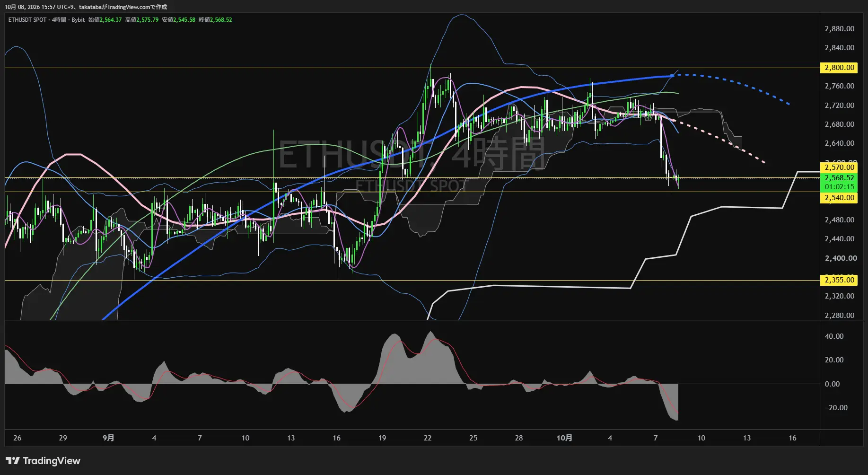The width and height of the screenshot is (868, 475).
Task: Select the 2,570.00 yellow price label
Action: [x=840, y=167]
